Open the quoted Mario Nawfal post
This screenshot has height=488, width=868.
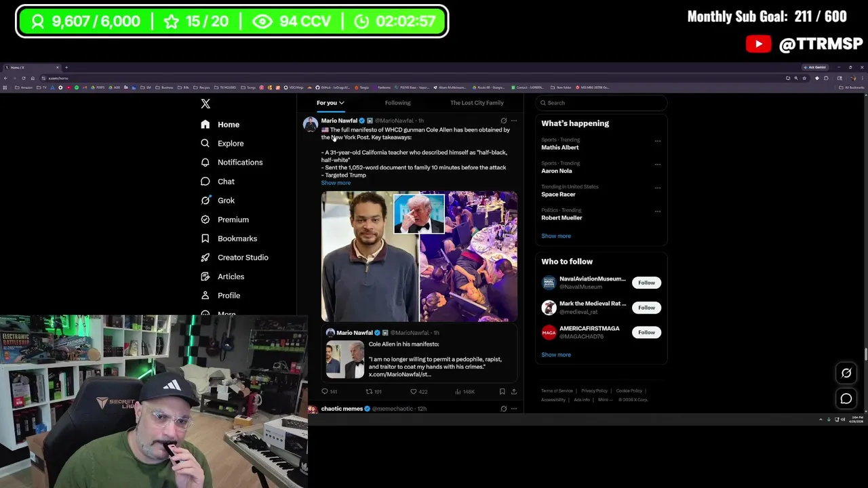tap(419, 354)
